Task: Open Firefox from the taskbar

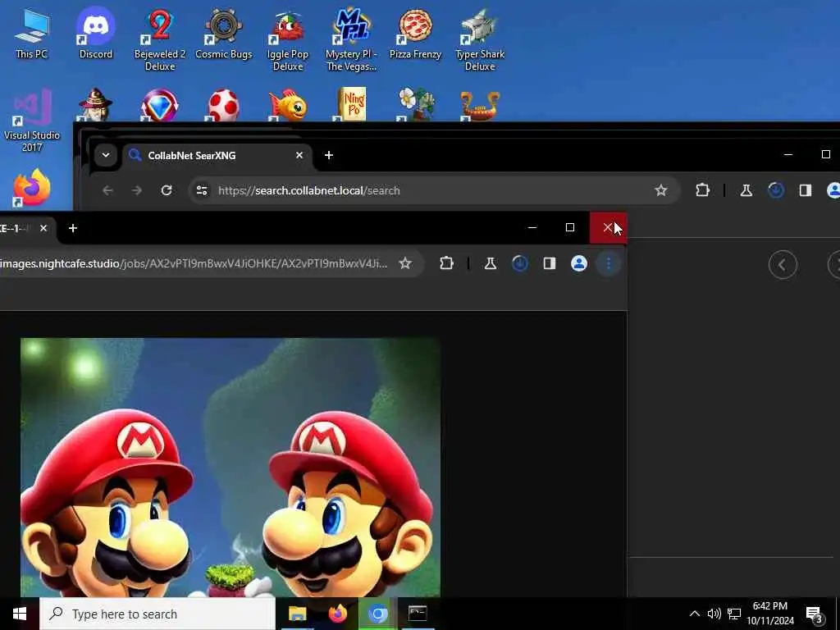Action: pos(337,614)
